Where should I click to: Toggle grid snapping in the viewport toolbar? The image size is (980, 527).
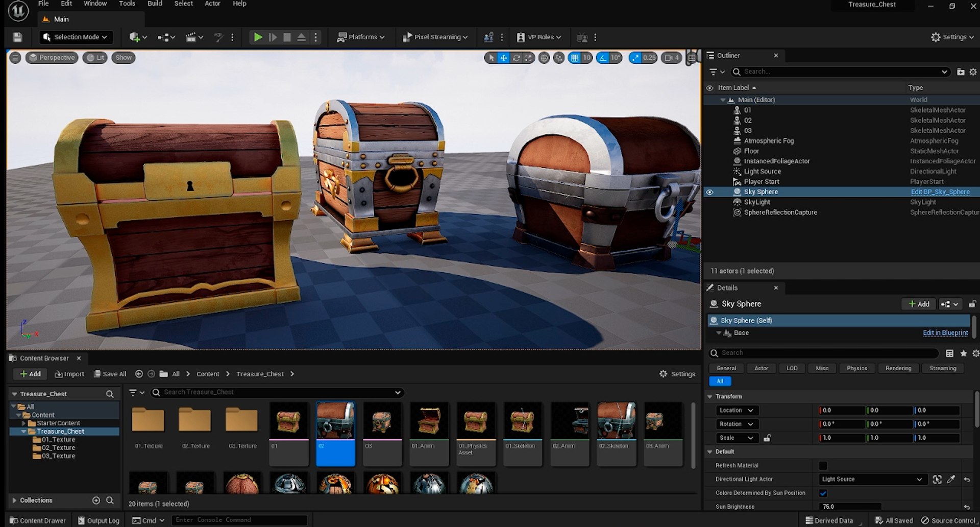(x=575, y=58)
